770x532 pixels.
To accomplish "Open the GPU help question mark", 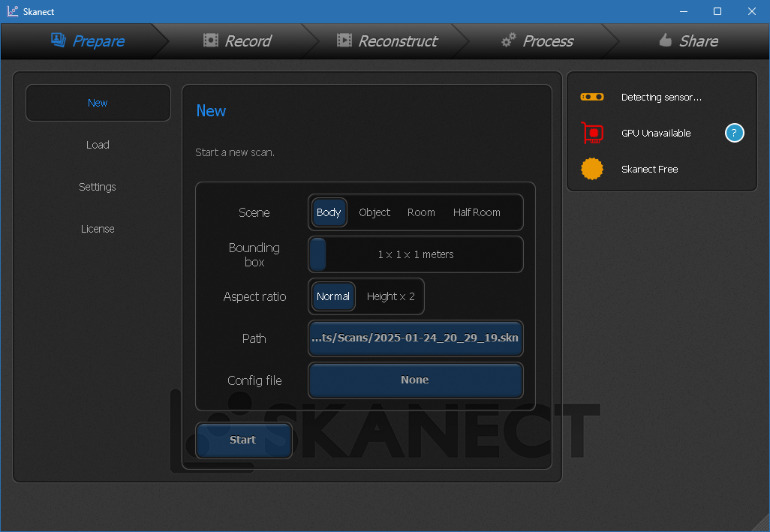I will pyautogui.click(x=734, y=133).
